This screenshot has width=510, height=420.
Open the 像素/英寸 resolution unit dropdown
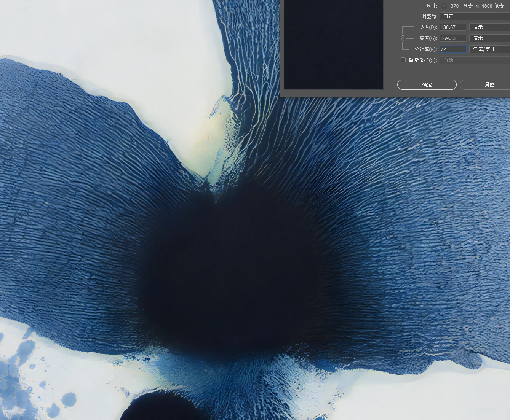tap(489, 49)
